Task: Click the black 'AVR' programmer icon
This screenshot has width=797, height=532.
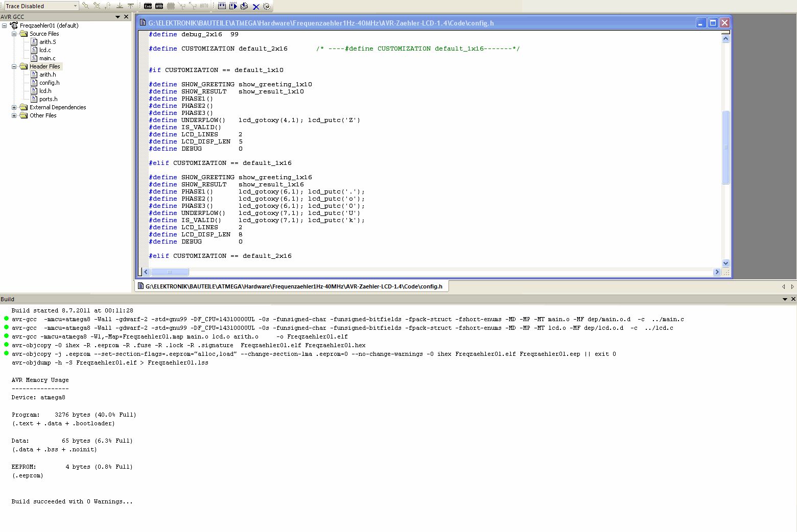Action: pos(159,6)
